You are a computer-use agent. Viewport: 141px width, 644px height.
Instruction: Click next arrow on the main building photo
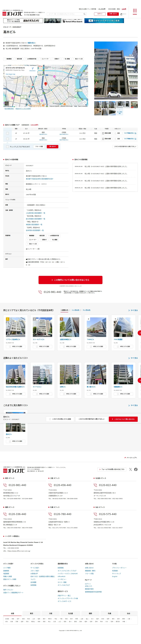[x=135, y=71]
